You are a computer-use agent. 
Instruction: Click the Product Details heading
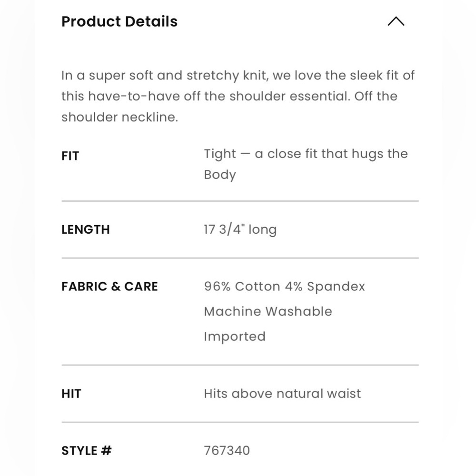[x=119, y=21]
